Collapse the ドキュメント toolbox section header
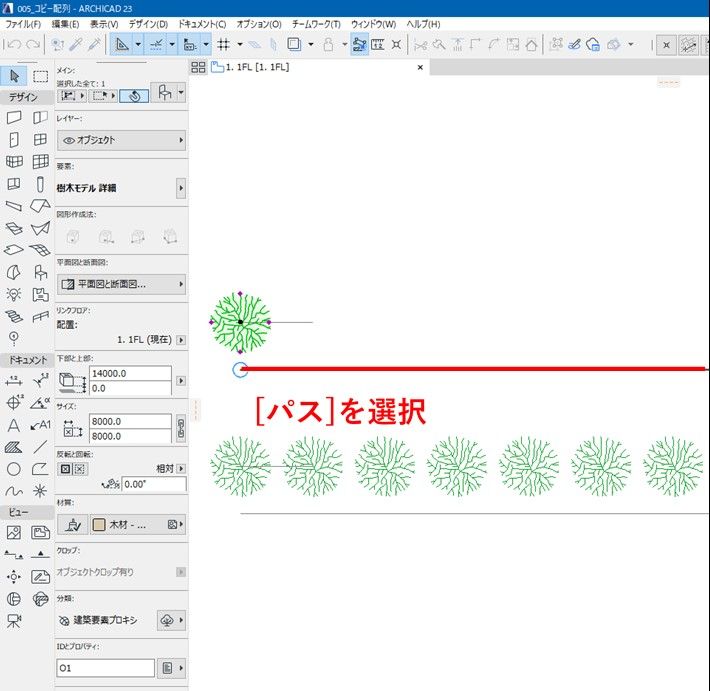Screen dimensions: 710x691 tap(27, 360)
